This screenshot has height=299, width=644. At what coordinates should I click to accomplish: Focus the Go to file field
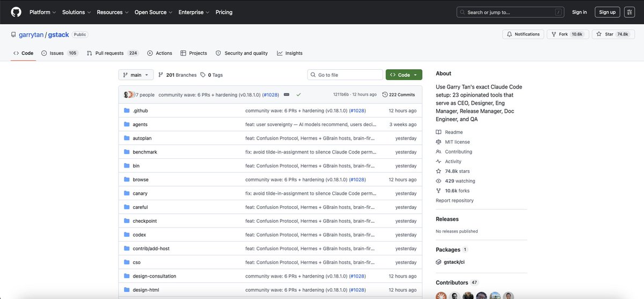click(x=345, y=75)
